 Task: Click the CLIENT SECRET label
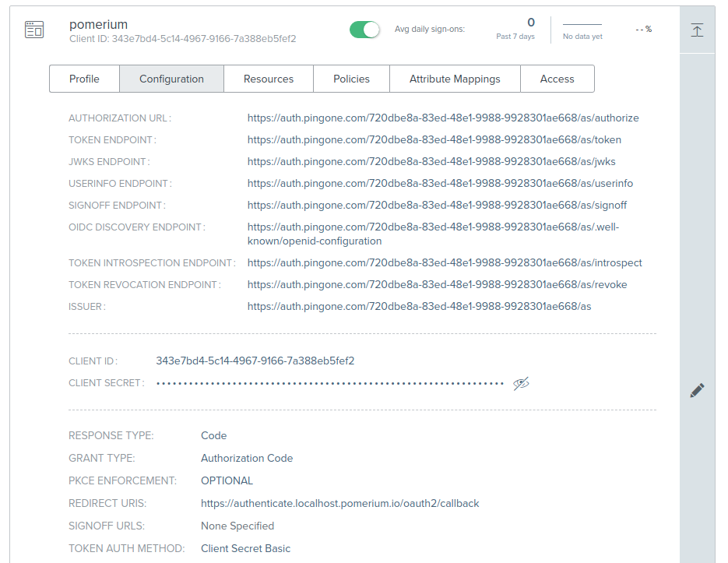coord(107,383)
